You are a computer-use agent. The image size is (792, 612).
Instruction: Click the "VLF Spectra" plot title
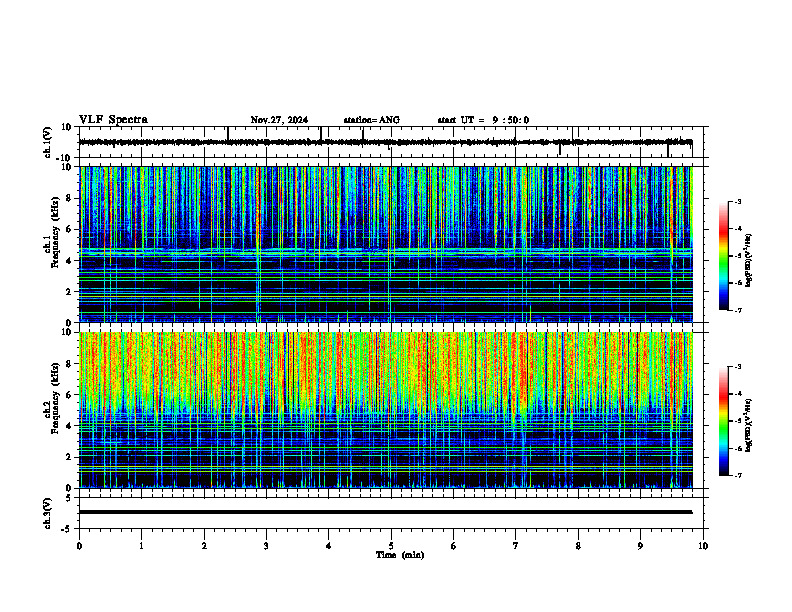coord(113,119)
